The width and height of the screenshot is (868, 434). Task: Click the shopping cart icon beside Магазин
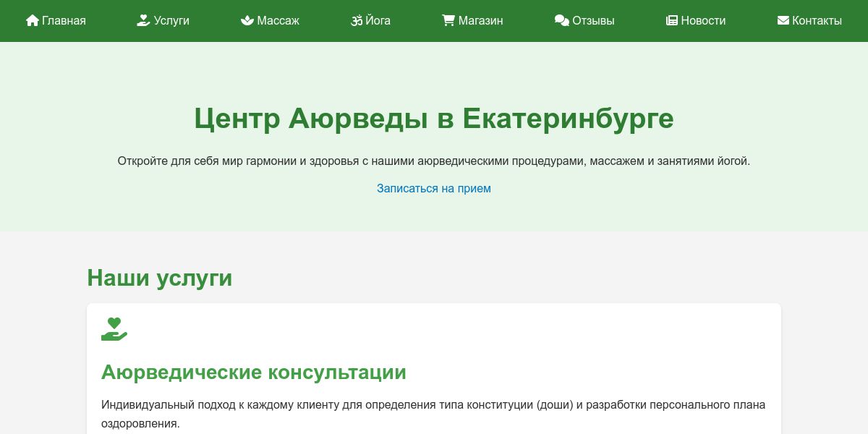(x=449, y=21)
